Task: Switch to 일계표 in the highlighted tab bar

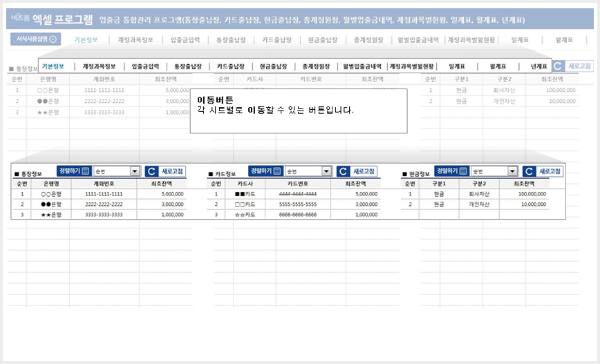Action: (457, 66)
